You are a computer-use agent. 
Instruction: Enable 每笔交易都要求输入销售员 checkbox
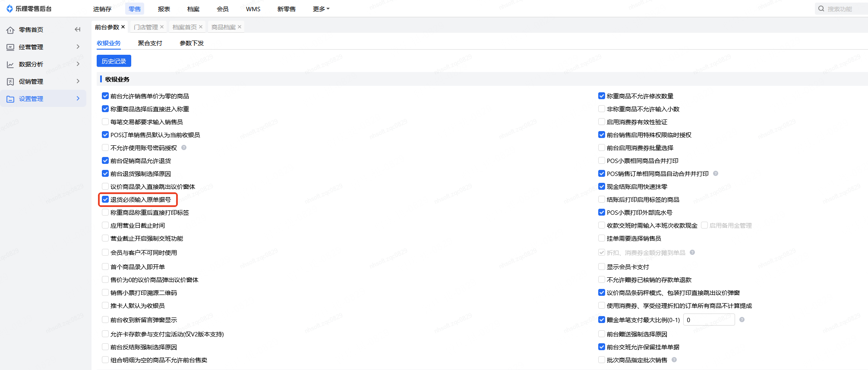click(105, 122)
